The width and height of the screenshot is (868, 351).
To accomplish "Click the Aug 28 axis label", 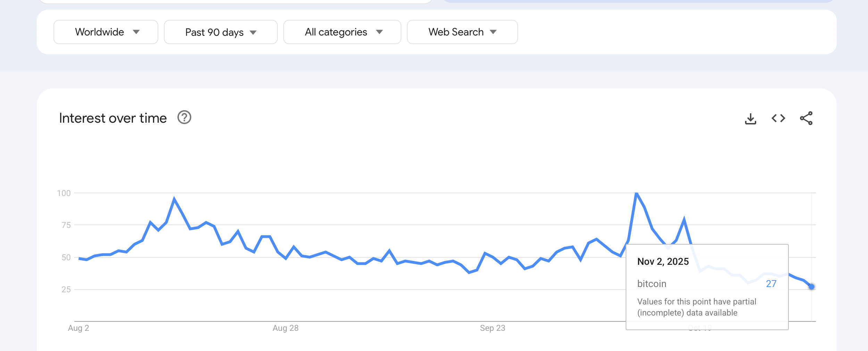I will pos(286,328).
